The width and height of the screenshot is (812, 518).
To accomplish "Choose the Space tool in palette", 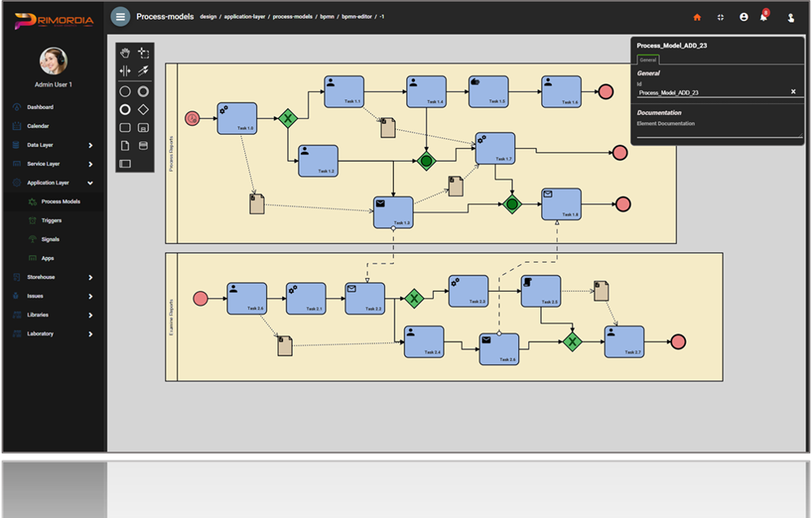I will 125,72.
